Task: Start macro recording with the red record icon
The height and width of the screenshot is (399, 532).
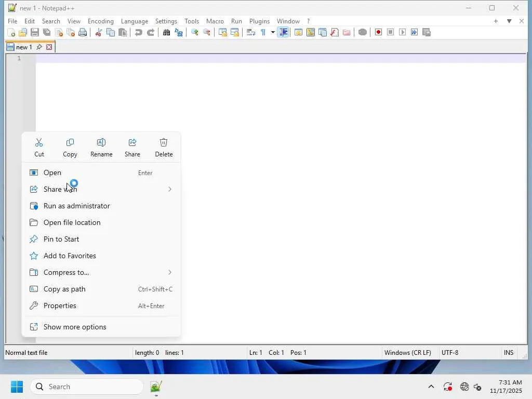Action: (378, 33)
